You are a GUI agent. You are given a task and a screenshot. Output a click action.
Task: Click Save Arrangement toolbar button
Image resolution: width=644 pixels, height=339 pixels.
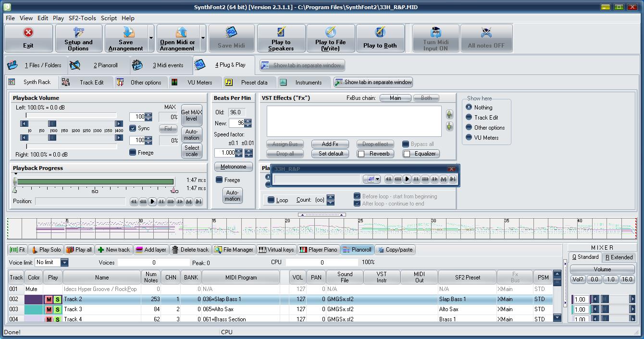coord(126,38)
